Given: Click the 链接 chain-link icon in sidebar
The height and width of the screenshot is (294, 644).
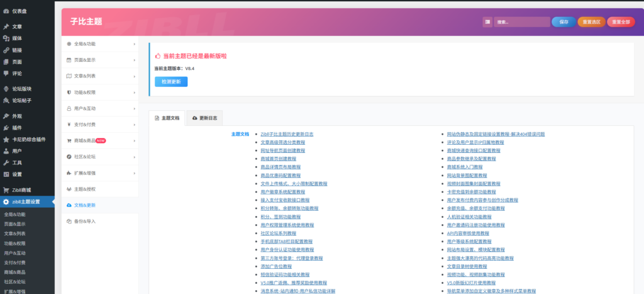Looking at the screenshot, I should pyautogui.click(x=6, y=50).
